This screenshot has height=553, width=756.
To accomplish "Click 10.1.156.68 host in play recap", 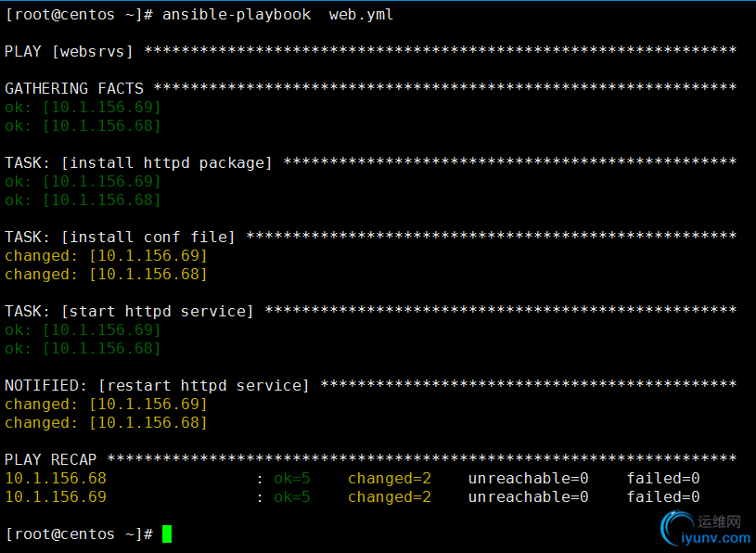I will [x=56, y=478].
